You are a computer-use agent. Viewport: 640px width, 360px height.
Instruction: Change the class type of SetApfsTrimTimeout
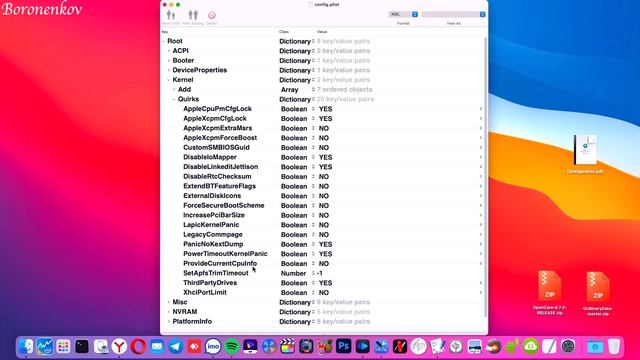click(313, 273)
